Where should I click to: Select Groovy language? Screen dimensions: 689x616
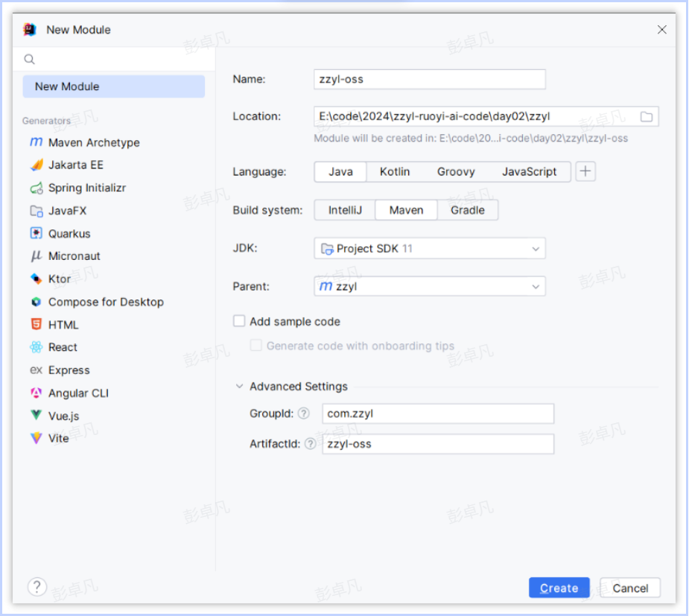click(x=456, y=171)
